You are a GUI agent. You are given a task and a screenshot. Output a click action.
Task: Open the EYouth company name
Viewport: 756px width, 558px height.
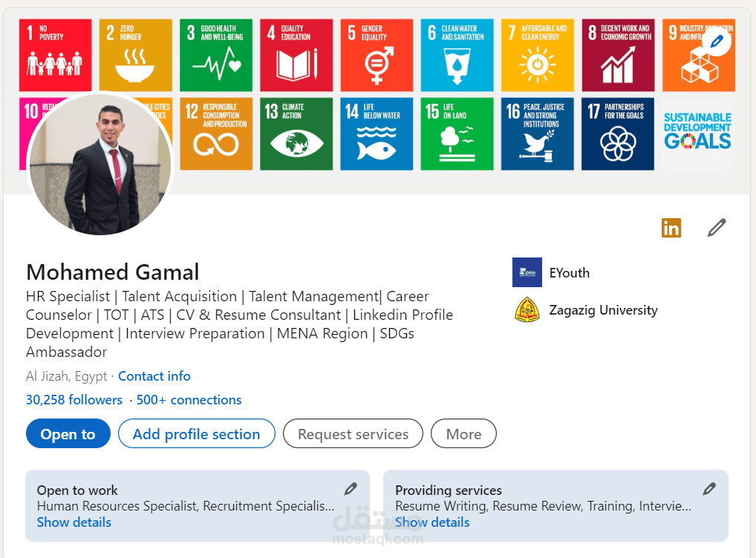pos(570,273)
